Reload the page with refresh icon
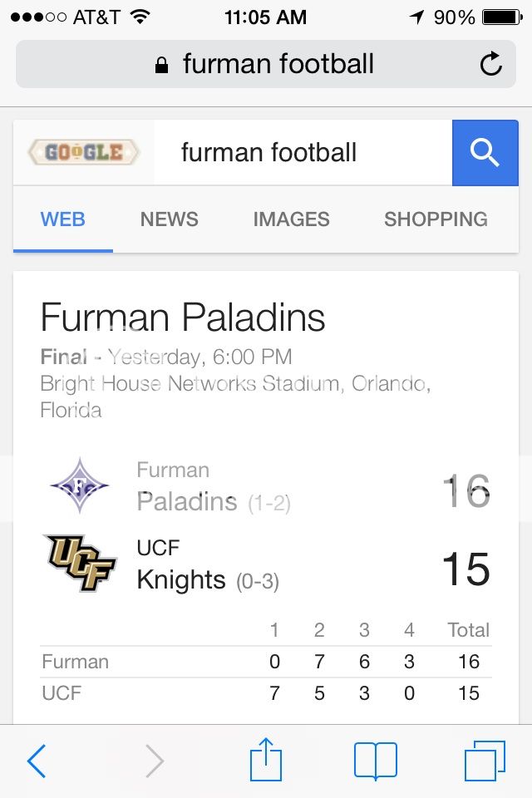This screenshot has width=532, height=798. [491, 64]
